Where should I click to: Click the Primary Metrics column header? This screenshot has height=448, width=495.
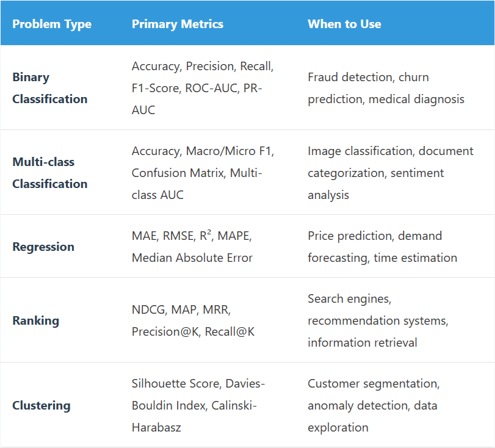click(x=178, y=24)
